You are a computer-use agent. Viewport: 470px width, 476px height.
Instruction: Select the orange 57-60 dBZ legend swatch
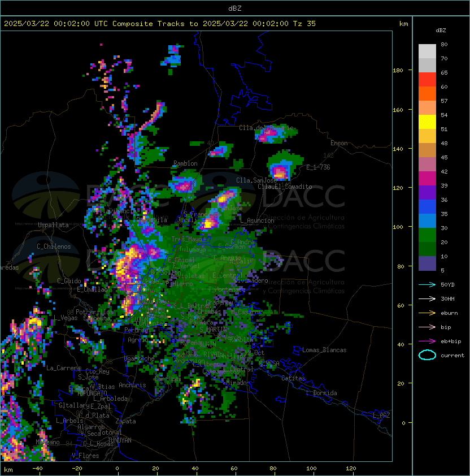point(427,94)
